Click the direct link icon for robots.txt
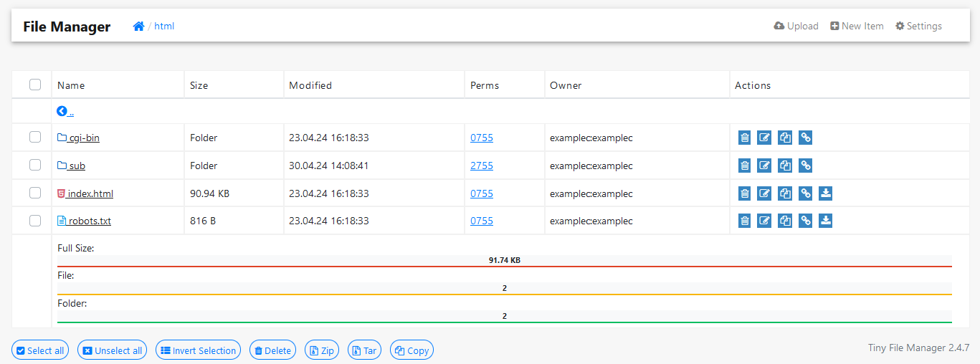This screenshot has width=980, height=364. click(805, 221)
